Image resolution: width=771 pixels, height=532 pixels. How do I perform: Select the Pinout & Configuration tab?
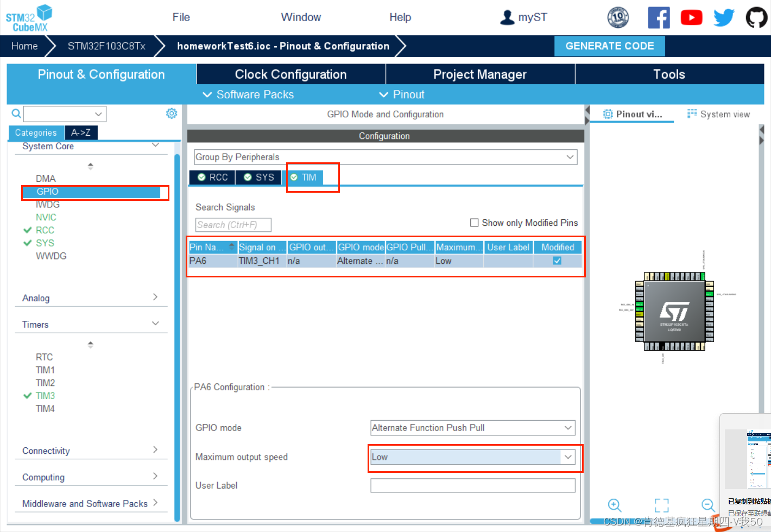coord(101,74)
